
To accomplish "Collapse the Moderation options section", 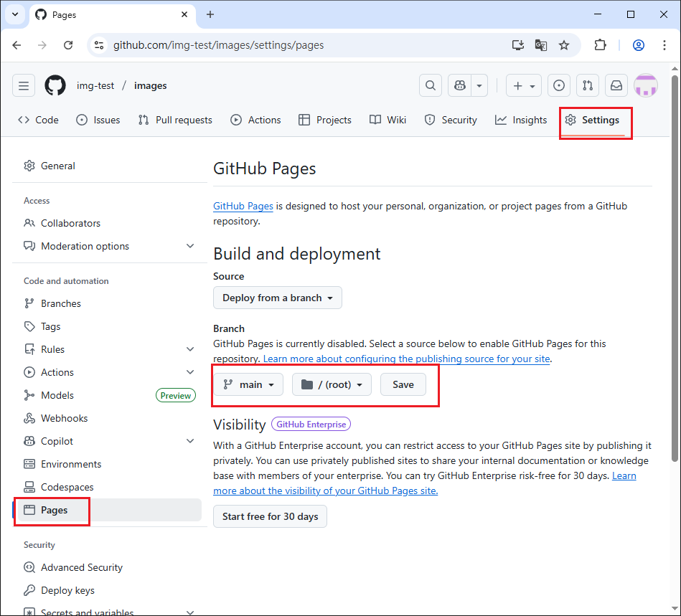I will [x=190, y=246].
